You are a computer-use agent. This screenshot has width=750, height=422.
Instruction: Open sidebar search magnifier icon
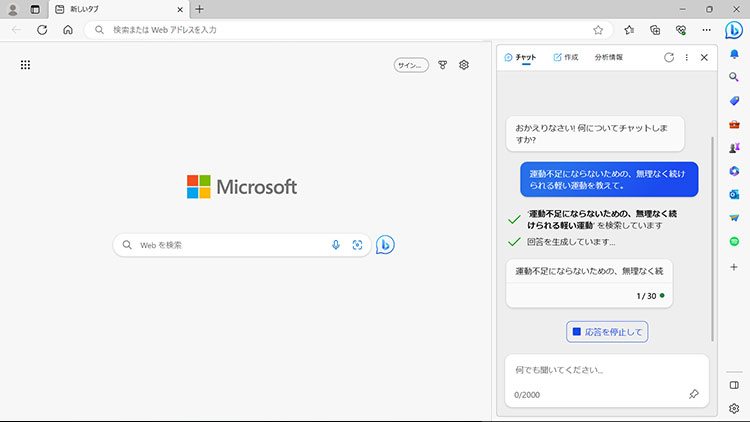click(734, 77)
